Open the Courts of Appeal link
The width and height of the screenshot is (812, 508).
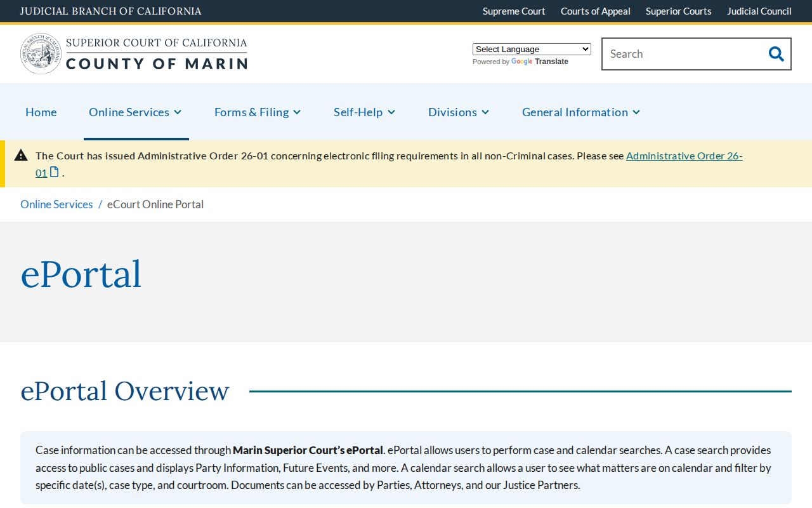[x=596, y=11]
